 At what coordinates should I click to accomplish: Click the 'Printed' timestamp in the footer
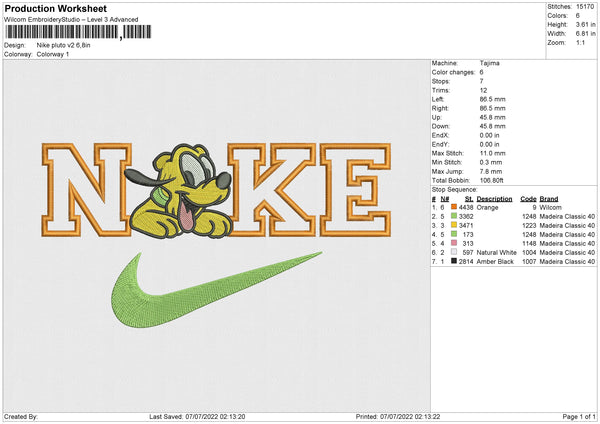pos(398,416)
